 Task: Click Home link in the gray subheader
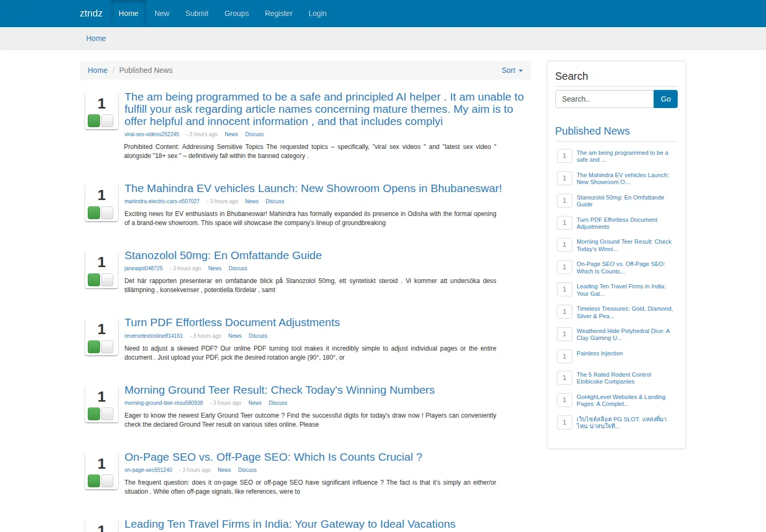[96, 38]
